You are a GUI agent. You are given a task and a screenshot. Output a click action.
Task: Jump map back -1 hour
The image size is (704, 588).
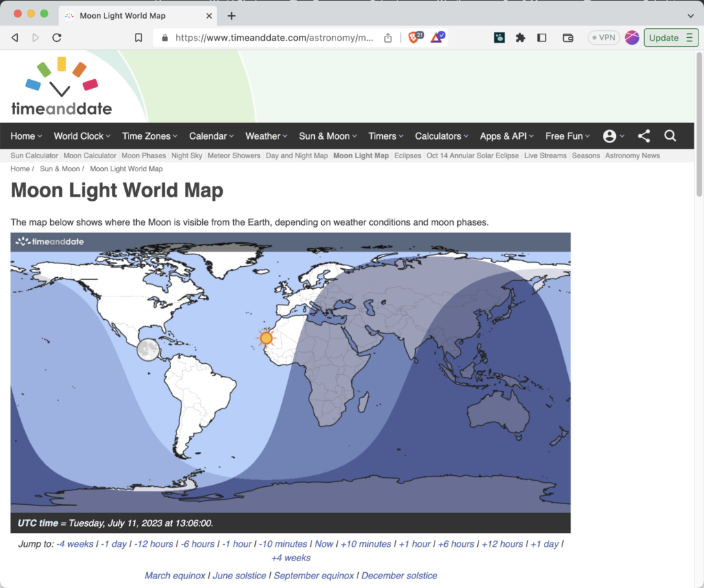[237, 544]
